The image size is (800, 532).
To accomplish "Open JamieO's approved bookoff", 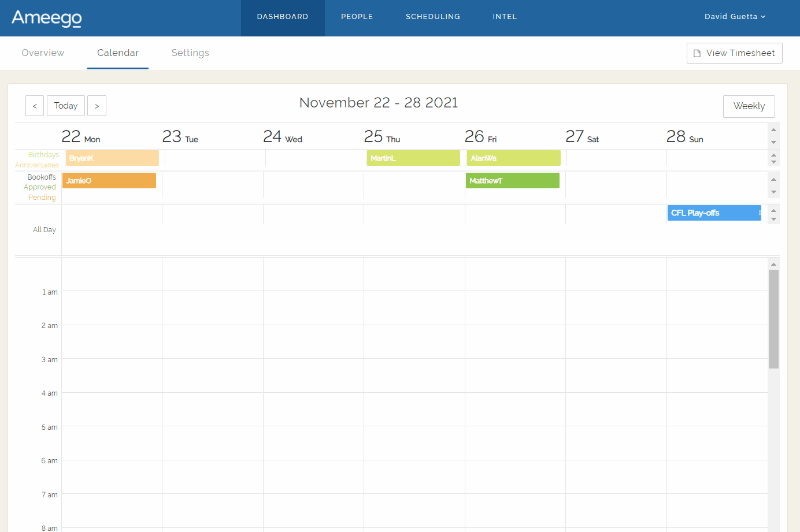I will tap(109, 180).
